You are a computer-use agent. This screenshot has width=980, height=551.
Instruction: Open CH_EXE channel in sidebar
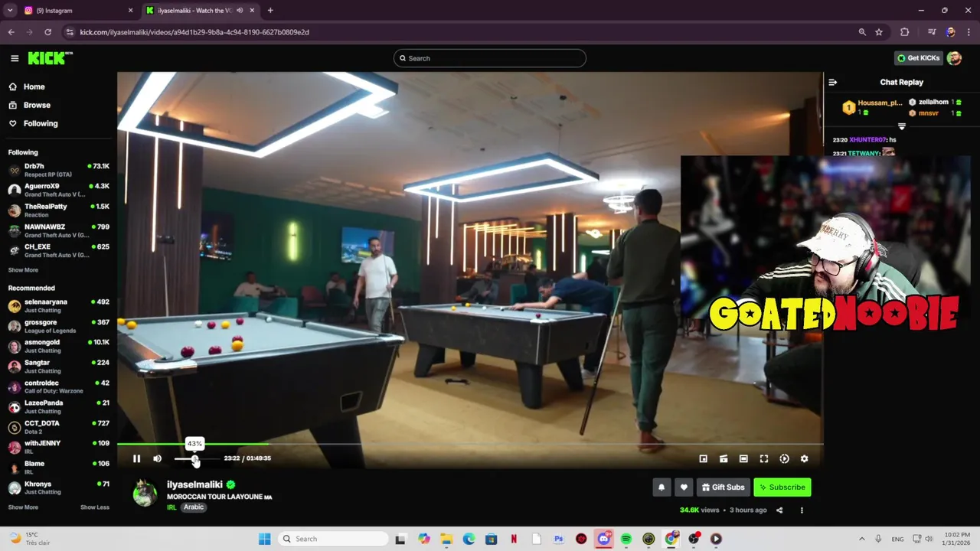58,250
